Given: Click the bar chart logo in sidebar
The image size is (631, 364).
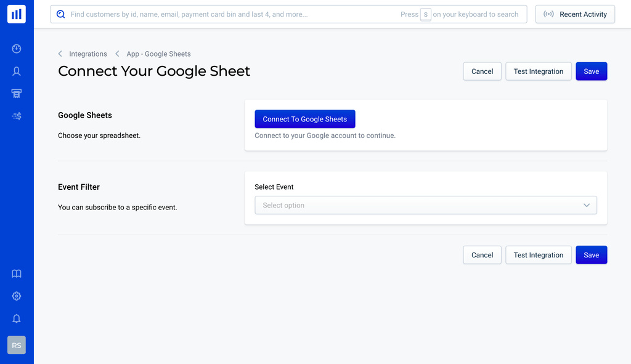Looking at the screenshot, I should point(17,14).
